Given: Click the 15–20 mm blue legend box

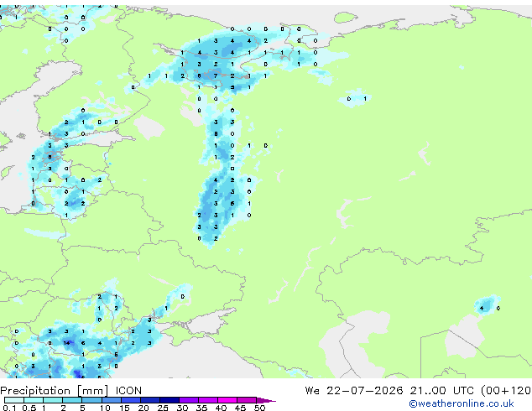Looking at the screenshot, I should tap(130, 400).
